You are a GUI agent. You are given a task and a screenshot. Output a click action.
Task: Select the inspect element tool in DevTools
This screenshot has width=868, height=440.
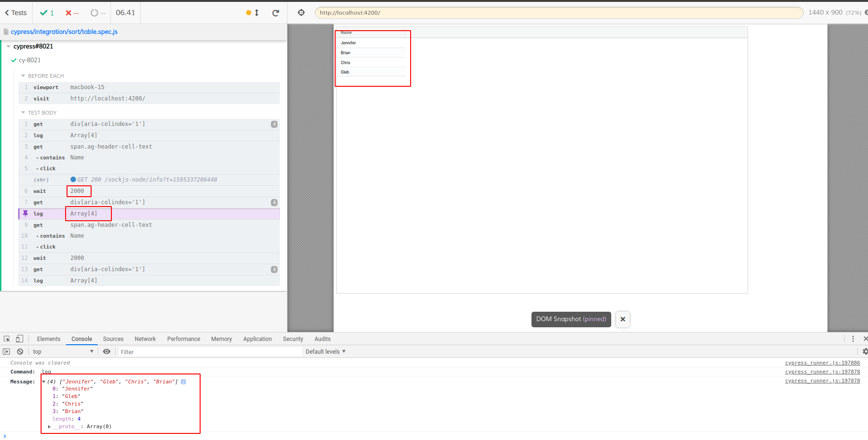[7, 339]
